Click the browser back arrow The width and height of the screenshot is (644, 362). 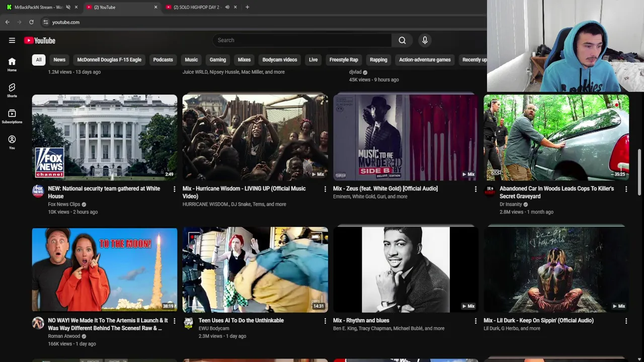point(8,22)
